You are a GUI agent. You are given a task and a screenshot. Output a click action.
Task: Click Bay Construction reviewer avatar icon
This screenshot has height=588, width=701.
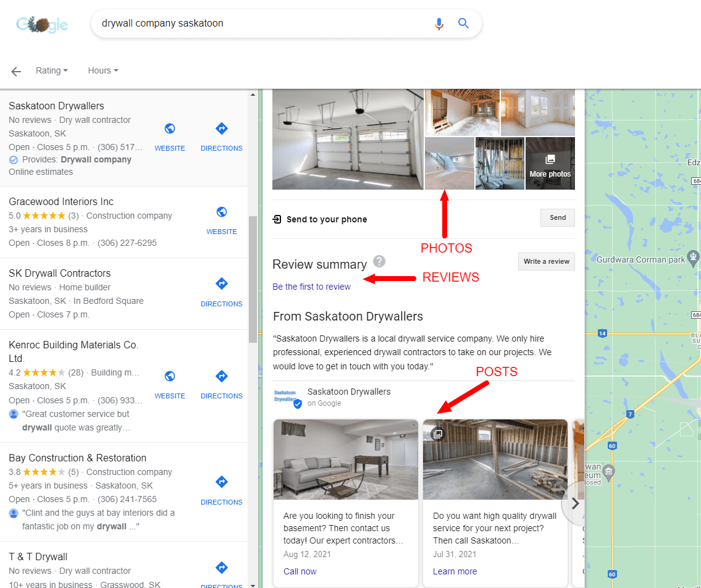pyautogui.click(x=14, y=513)
